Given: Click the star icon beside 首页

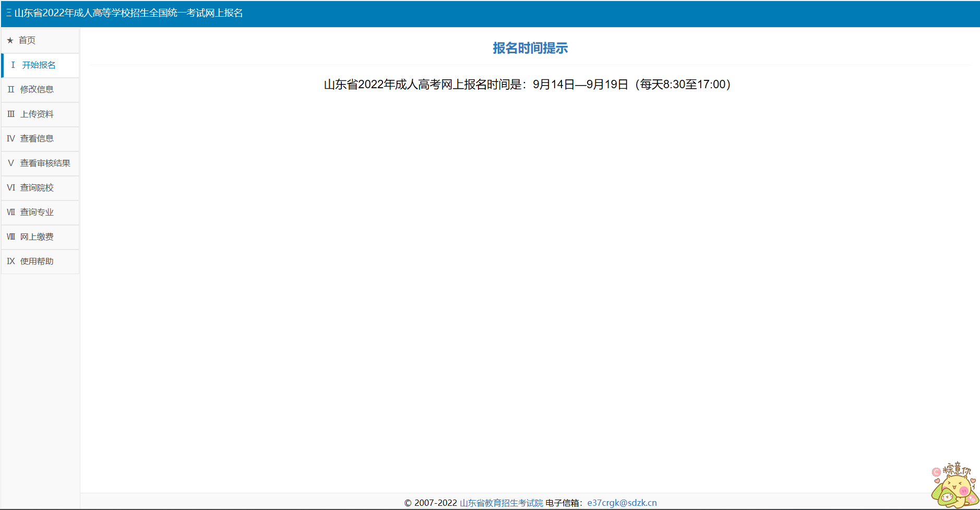Looking at the screenshot, I should tap(10, 41).
